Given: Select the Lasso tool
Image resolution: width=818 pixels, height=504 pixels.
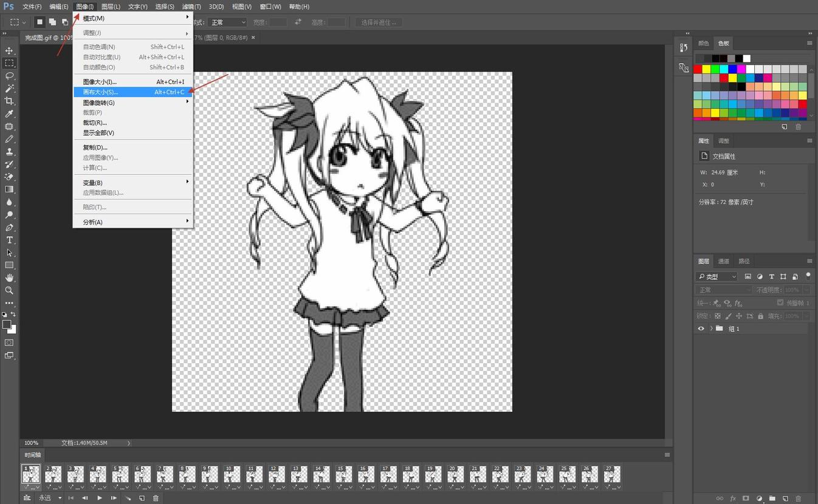Looking at the screenshot, I should pyautogui.click(x=9, y=76).
